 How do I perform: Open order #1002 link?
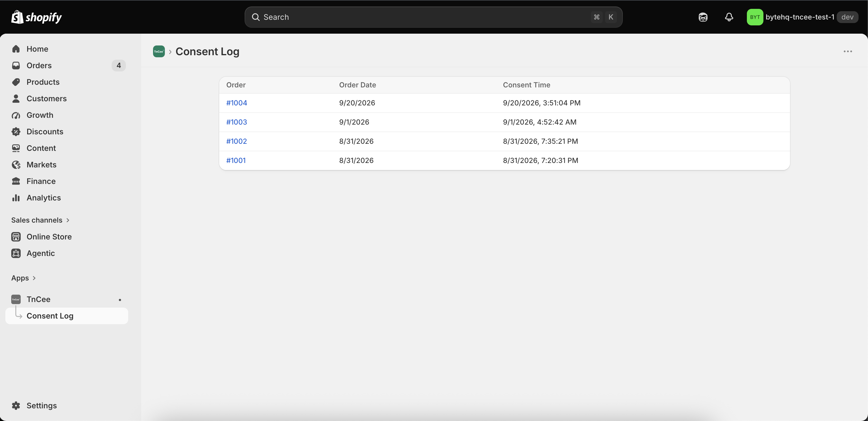click(x=237, y=141)
